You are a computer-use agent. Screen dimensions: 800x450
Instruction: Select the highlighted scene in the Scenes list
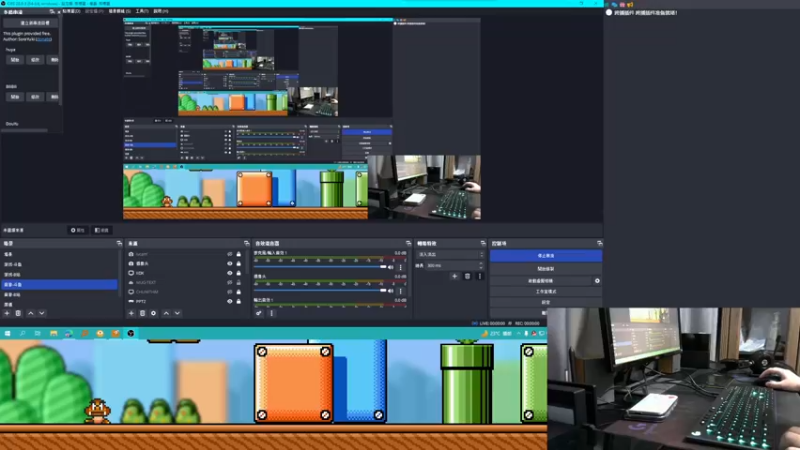pos(59,284)
